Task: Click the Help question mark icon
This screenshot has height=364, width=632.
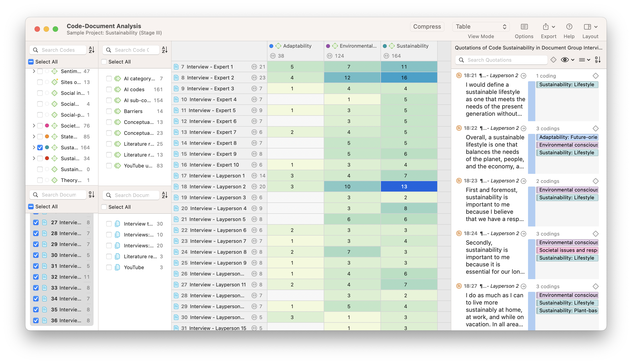Action: click(569, 27)
